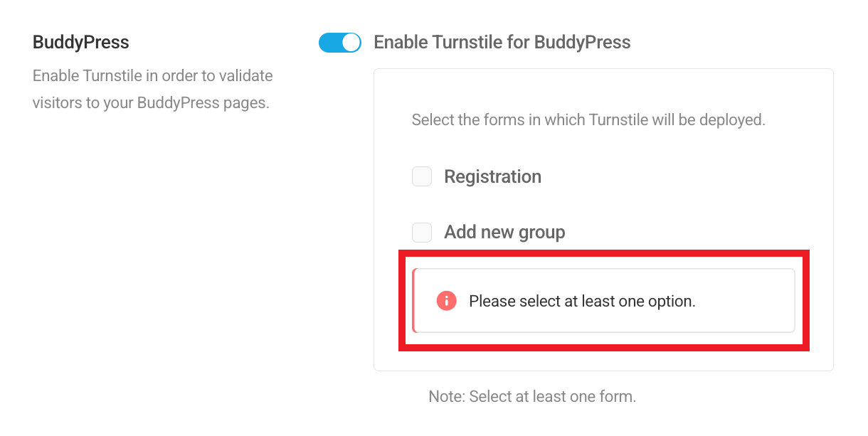Viewport: 868px width, 436px height.
Task: Click the BuddyPress description paragraph
Action: [x=152, y=89]
